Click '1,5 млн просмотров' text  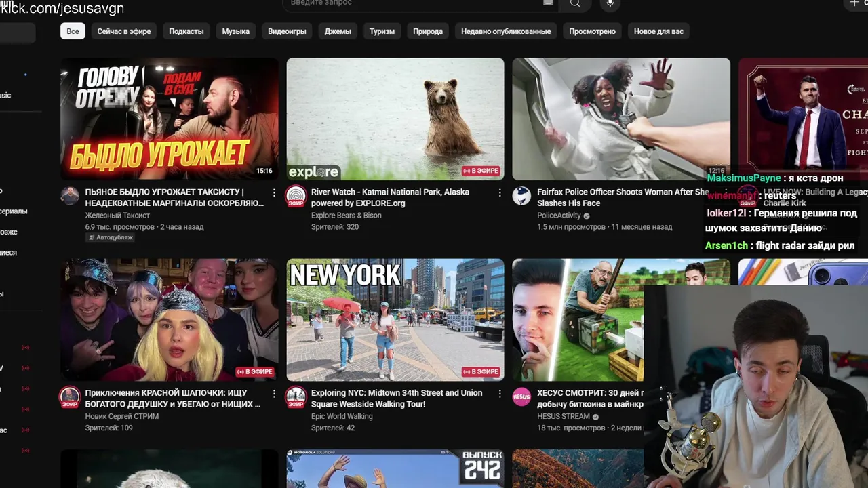(x=571, y=227)
